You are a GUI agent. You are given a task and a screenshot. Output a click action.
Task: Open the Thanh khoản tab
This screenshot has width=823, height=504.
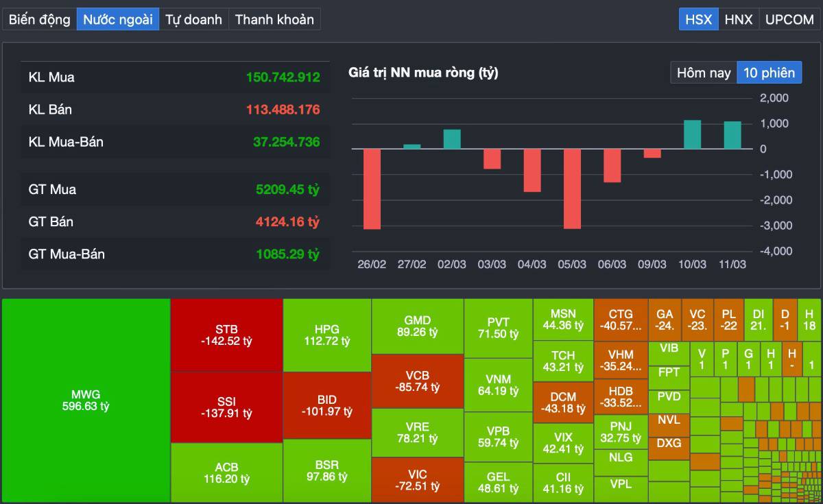(274, 19)
